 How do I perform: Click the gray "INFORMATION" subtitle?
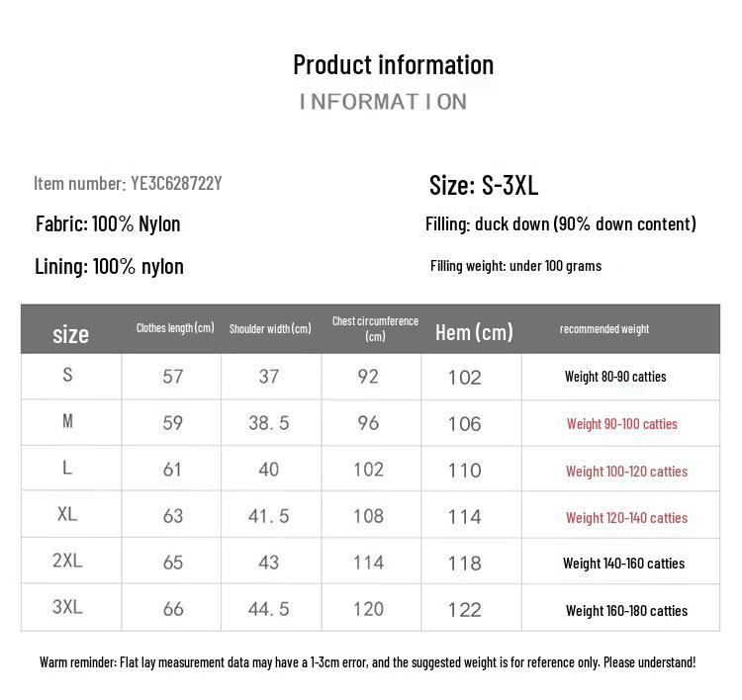(383, 102)
